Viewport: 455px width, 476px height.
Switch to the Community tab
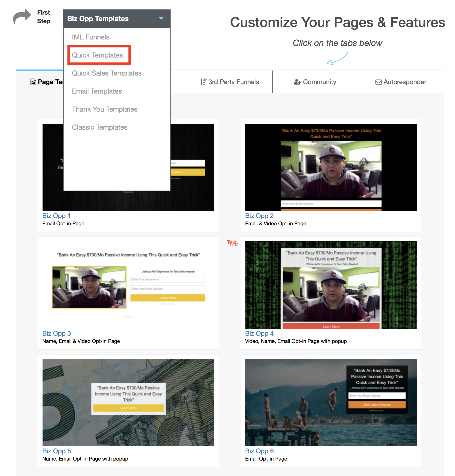(315, 82)
